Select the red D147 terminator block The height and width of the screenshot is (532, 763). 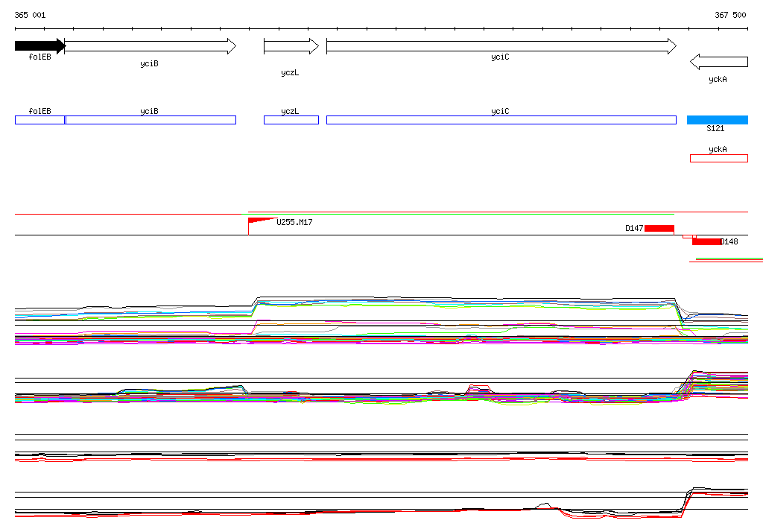pyautogui.click(x=659, y=228)
